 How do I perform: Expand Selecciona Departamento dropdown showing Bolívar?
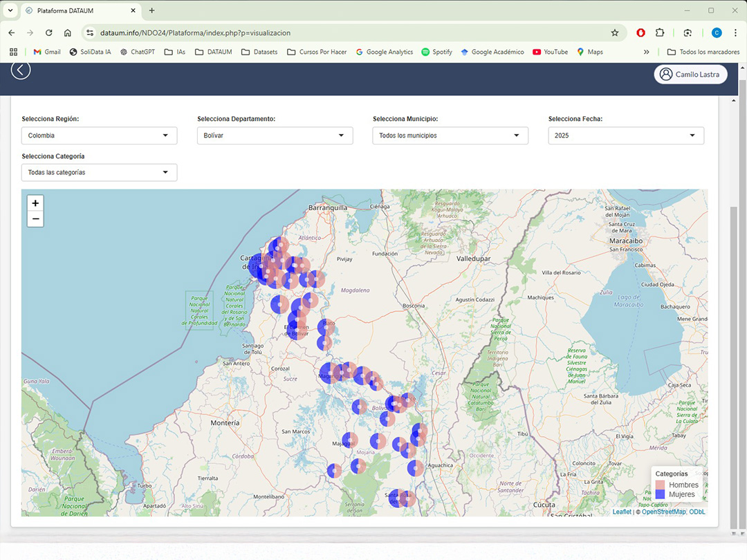point(275,136)
